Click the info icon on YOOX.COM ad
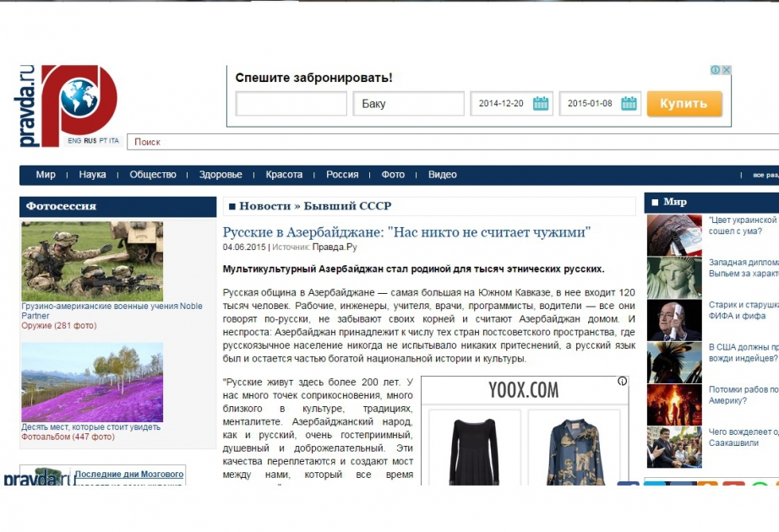The height and width of the screenshot is (532, 779). 622,381
